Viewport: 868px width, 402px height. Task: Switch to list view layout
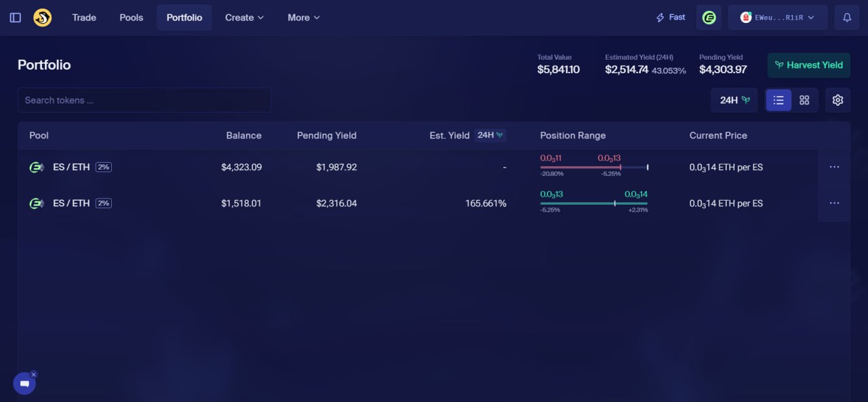(778, 100)
